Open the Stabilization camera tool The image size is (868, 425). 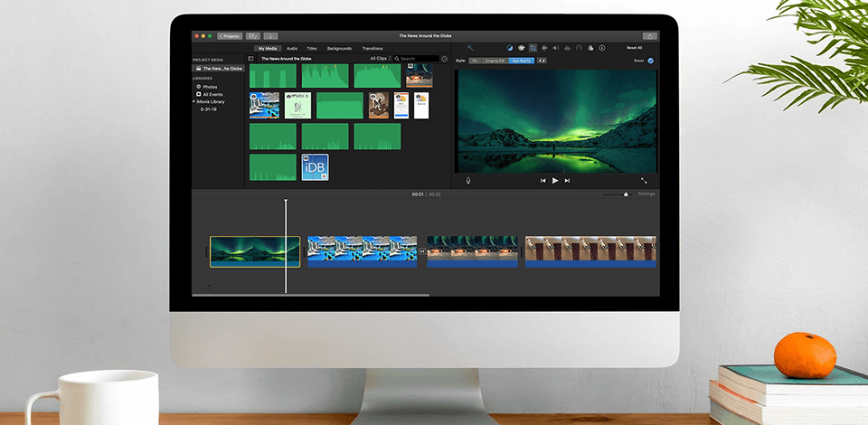(x=544, y=48)
